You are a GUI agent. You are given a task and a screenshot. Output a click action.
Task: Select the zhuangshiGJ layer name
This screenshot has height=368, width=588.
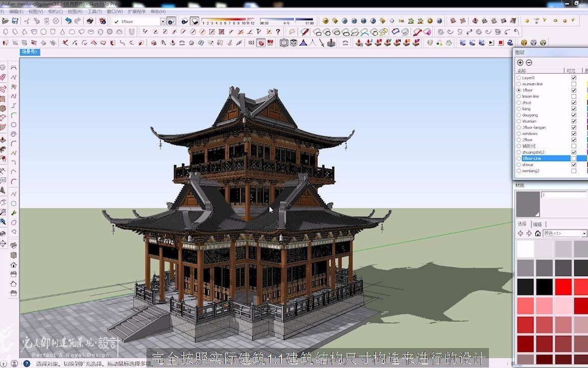(533, 152)
